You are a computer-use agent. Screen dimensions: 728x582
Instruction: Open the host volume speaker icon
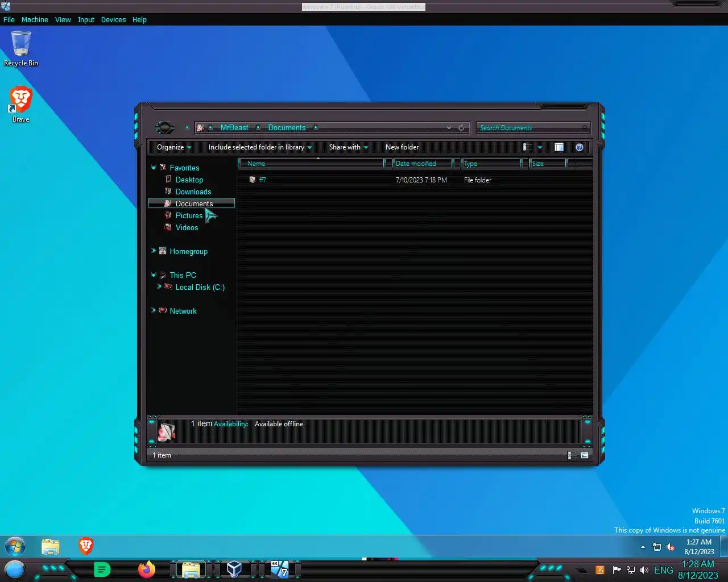[644, 570]
